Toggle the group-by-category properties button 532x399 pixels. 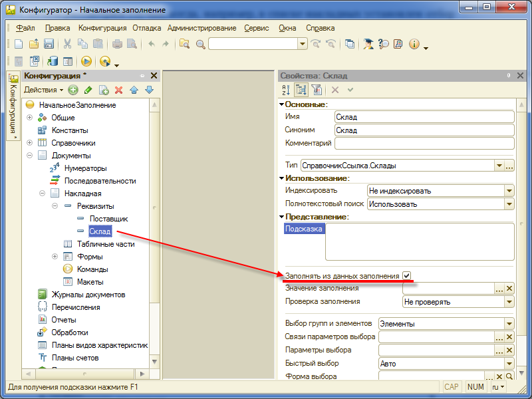(x=301, y=90)
